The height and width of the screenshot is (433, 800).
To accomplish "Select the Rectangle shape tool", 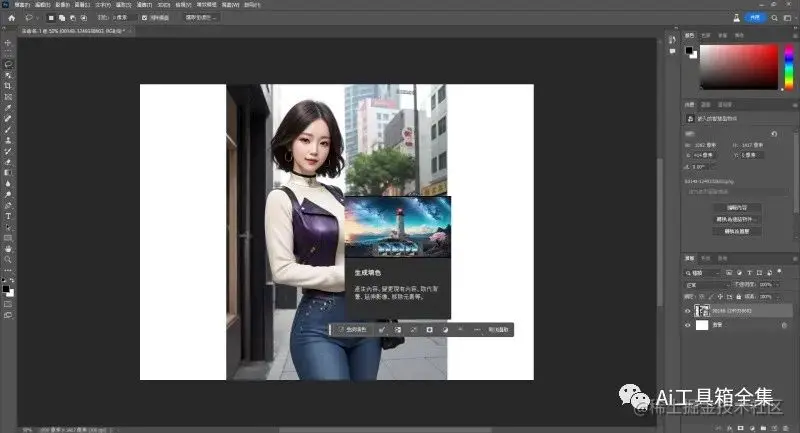I will click(x=8, y=238).
